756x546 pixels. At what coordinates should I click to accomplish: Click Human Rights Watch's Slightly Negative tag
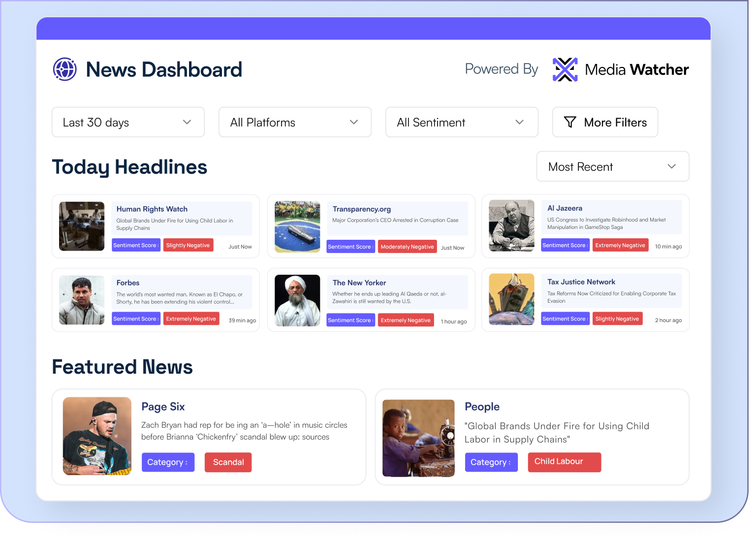188,245
